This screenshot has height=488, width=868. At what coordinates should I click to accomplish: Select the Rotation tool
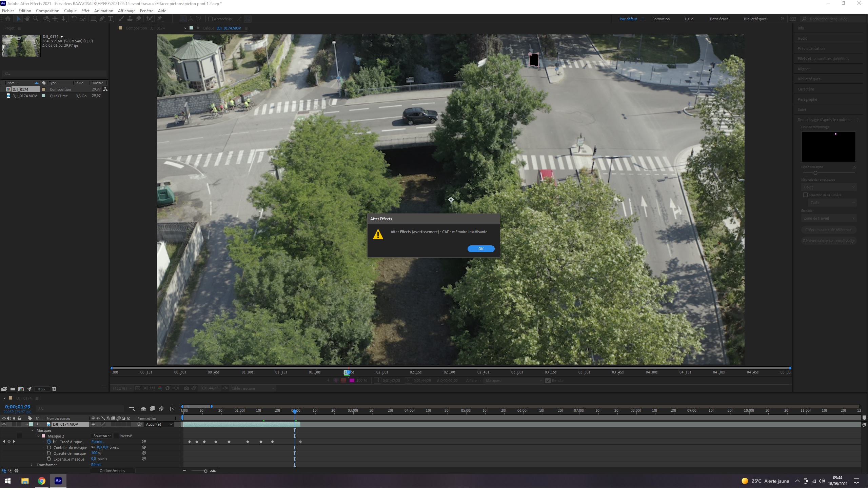[74, 19]
